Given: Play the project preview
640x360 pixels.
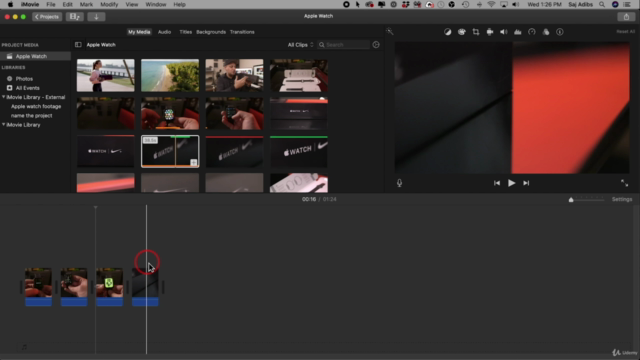Looking at the screenshot, I should 511,183.
